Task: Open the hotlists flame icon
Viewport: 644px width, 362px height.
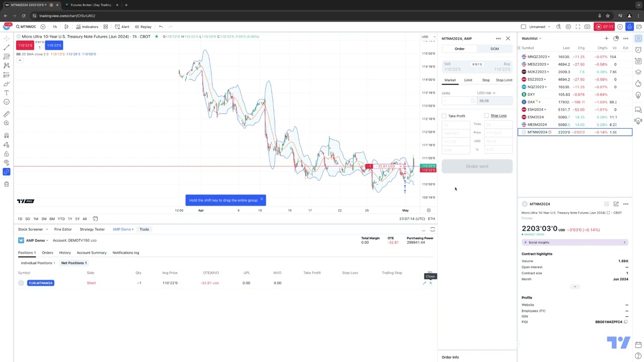Action: [638, 83]
